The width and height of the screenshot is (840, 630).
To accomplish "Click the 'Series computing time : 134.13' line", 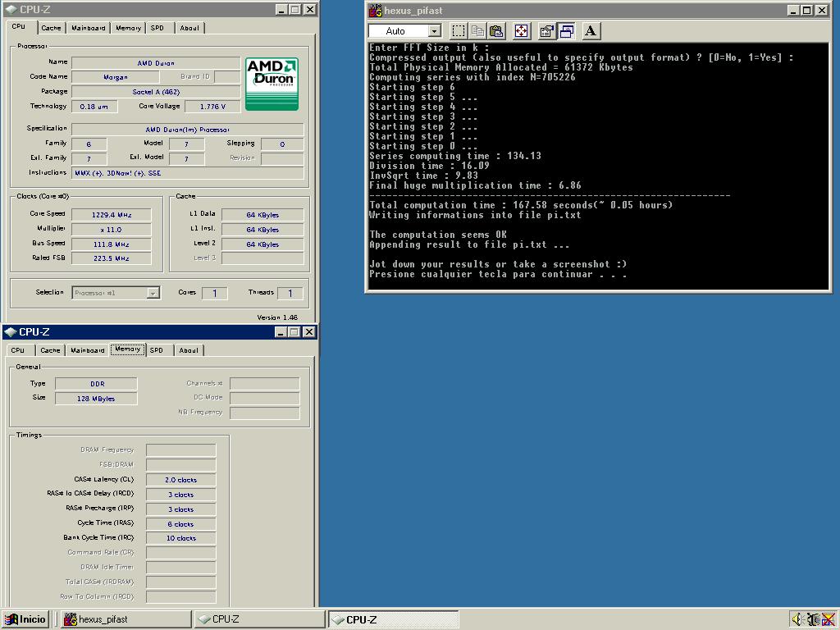I will coord(455,156).
